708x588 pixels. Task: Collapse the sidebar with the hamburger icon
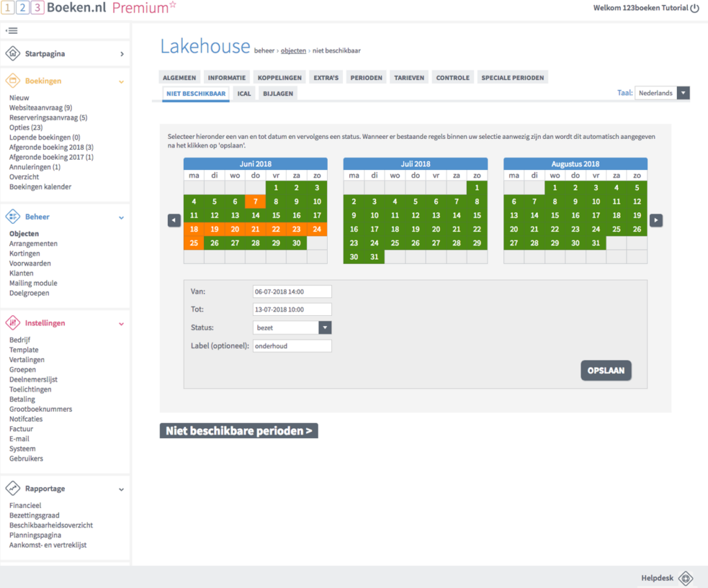tap(12, 30)
